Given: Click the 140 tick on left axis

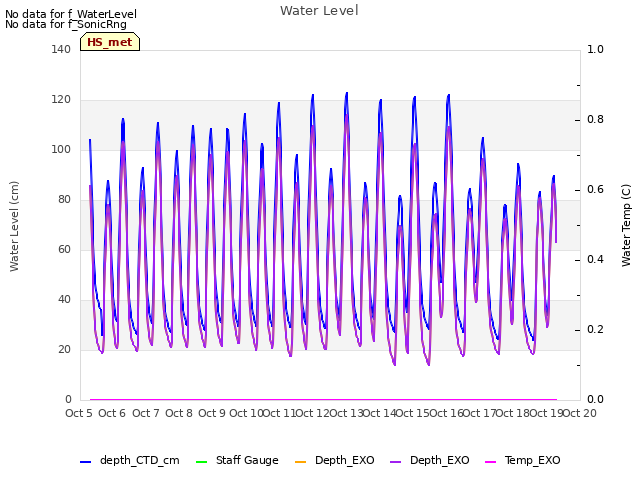Looking at the screenshot, I should point(61,49).
